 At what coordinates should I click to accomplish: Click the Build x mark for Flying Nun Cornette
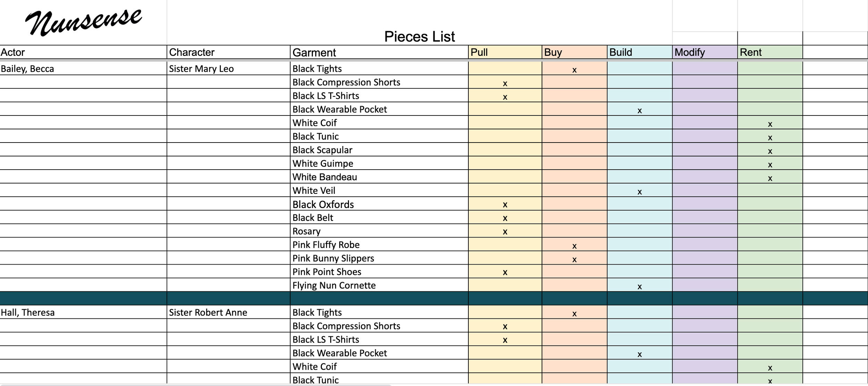click(640, 286)
